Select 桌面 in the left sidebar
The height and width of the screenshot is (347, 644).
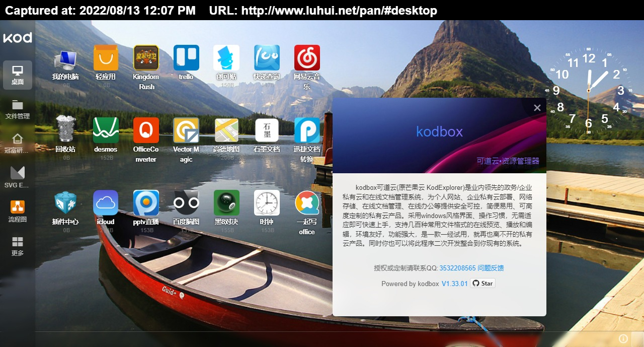tap(18, 75)
